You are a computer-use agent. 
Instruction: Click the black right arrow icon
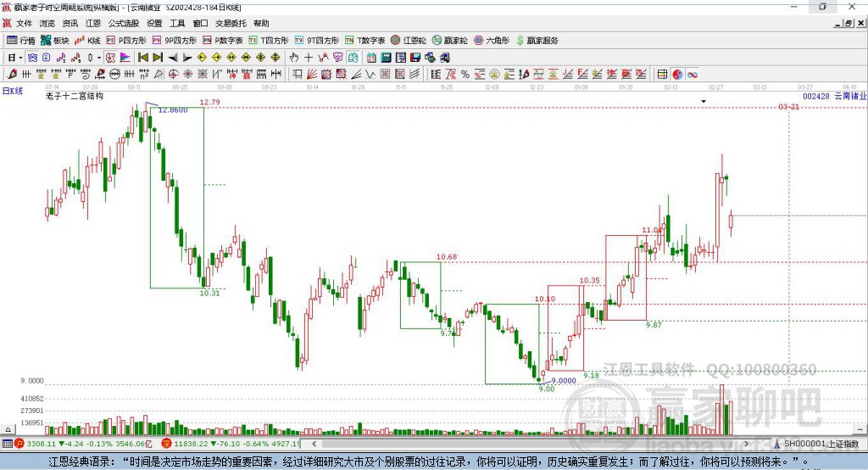[187, 58]
